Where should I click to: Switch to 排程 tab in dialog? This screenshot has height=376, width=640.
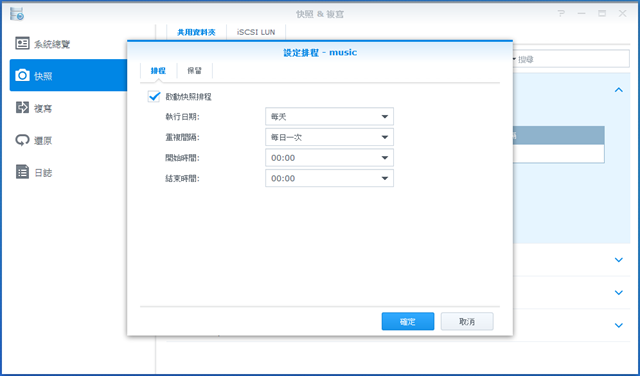coord(158,71)
